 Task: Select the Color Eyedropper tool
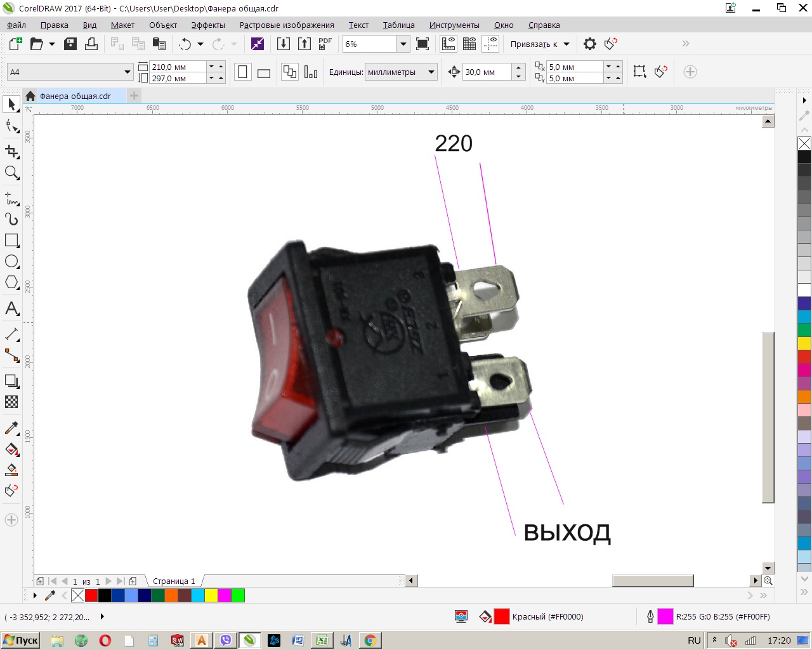[11, 428]
